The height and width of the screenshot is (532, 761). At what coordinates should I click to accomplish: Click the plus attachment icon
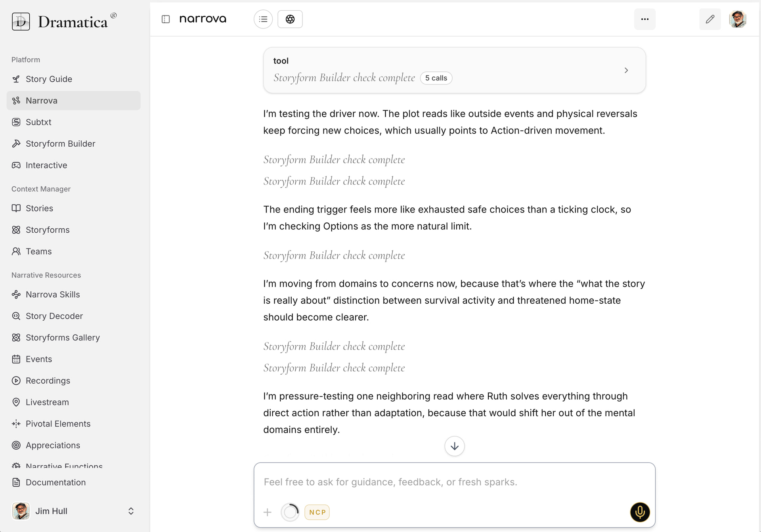point(268,512)
